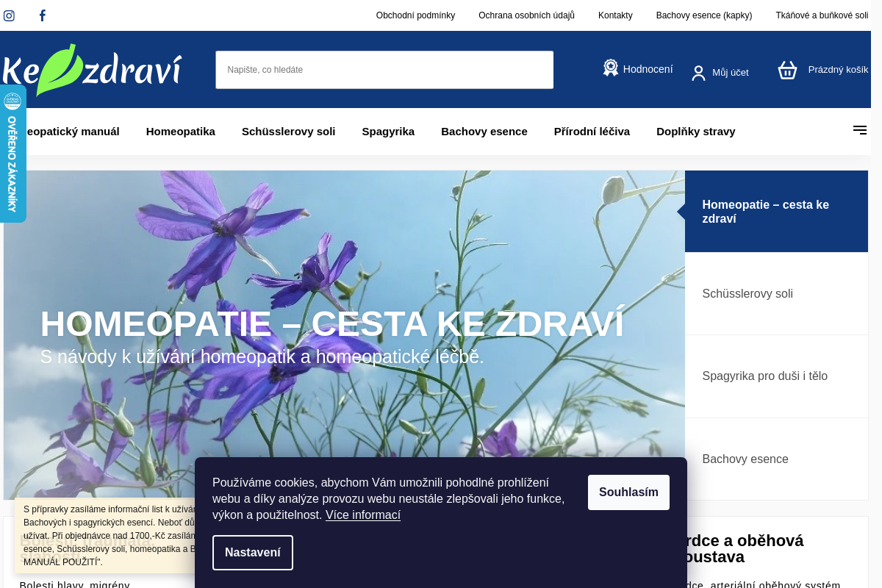Open Homeopatika menu category
Screen dimensions: 882x588
point(181,132)
